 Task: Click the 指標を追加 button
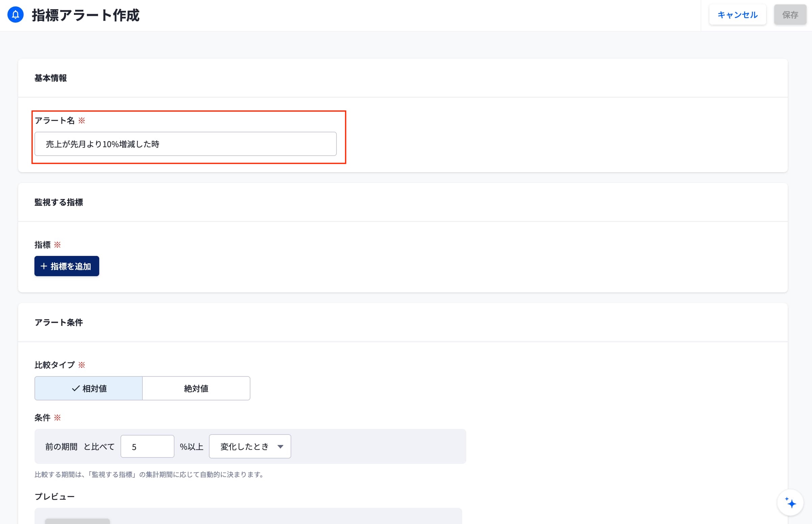coord(66,266)
